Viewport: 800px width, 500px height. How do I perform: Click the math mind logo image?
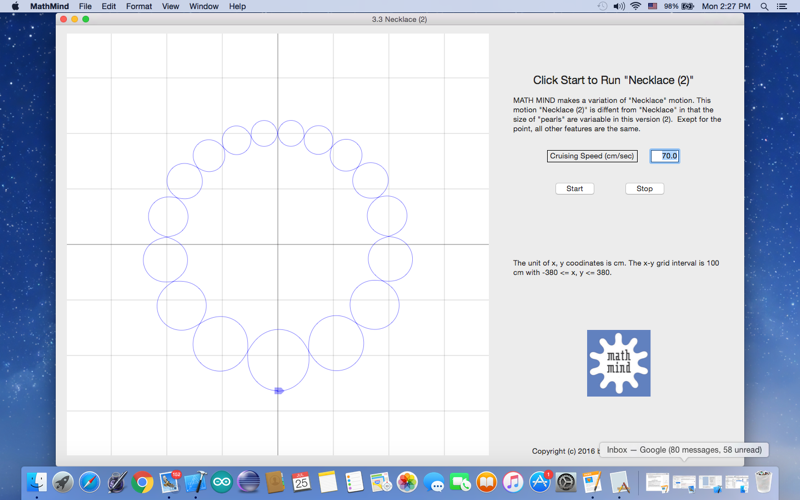tap(618, 363)
